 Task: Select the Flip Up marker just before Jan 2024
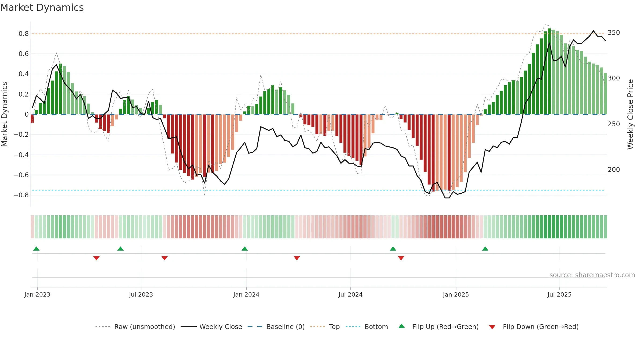(x=245, y=249)
